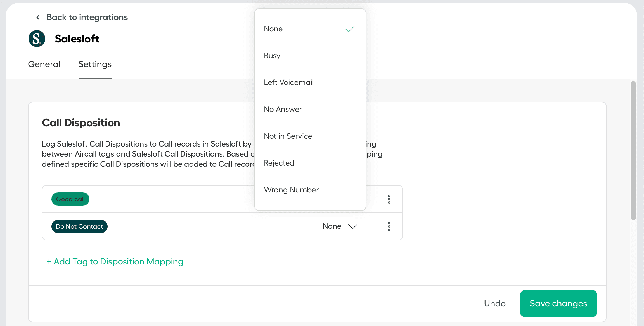This screenshot has width=644, height=326.
Task: Click the back arrow chevron icon
Action: 38,17
